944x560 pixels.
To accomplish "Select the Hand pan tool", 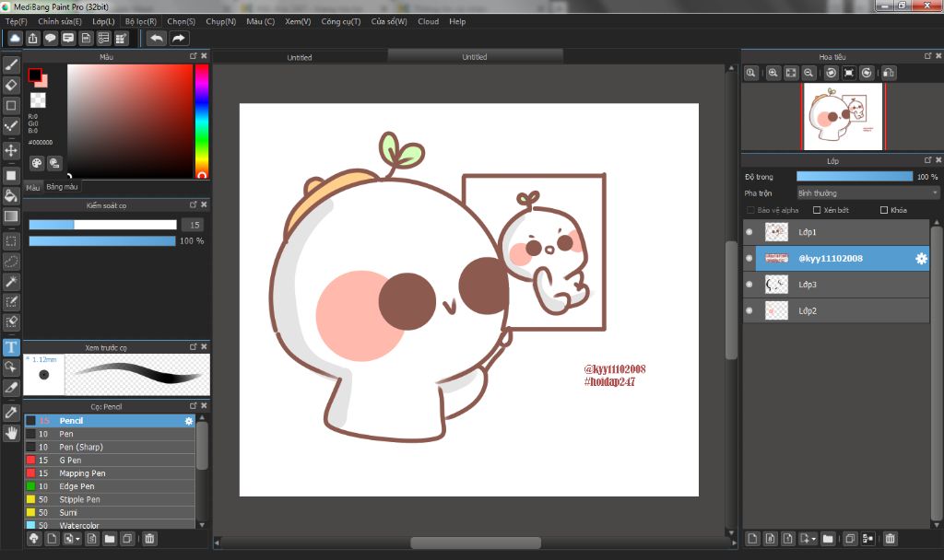I will pyautogui.click(x=11, y=433).
